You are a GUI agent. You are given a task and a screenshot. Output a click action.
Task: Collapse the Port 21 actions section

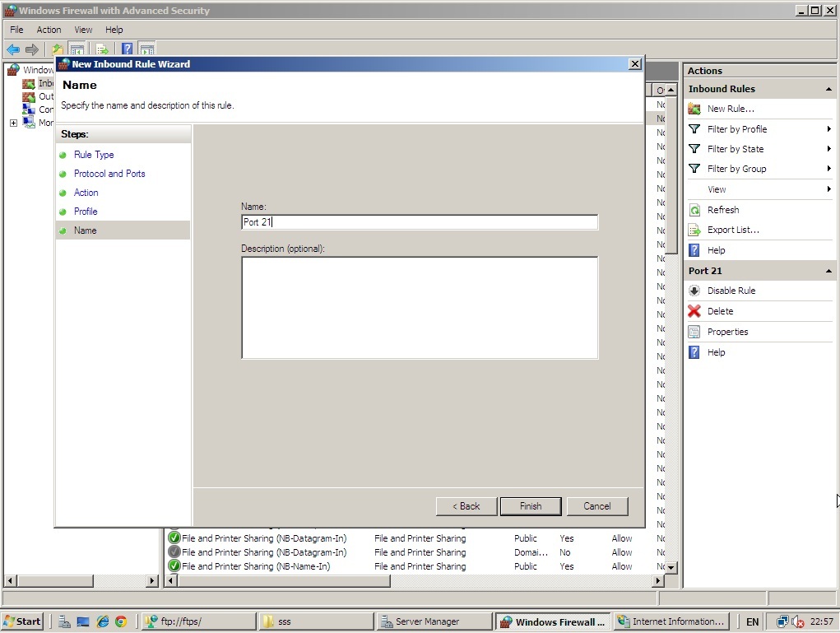click(x=828, y=271)
